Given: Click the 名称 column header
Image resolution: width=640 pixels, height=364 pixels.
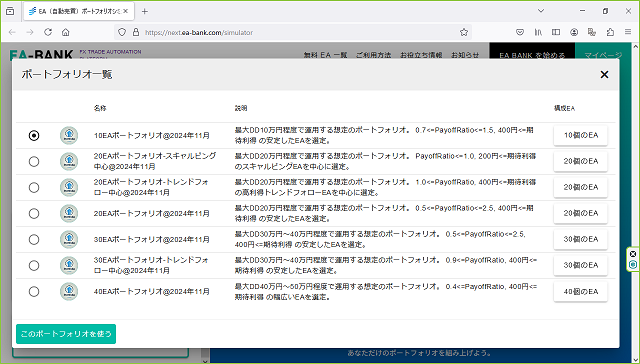Looking at the screenshot, I should (x=100, y=108).
